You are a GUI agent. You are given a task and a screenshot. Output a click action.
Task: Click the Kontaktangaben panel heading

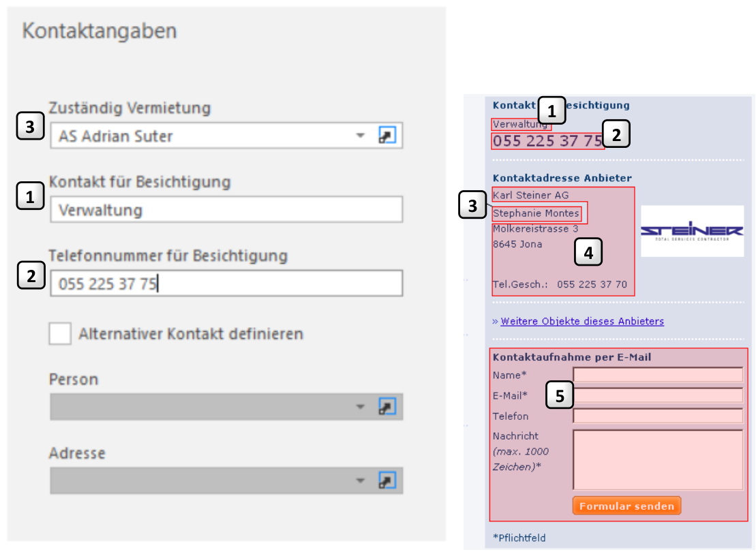click(x=100, y=31)
